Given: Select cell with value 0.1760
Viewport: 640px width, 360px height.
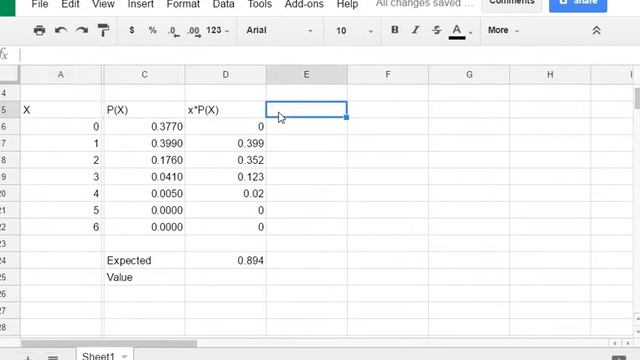Looking at the screenshot, I should coord(144,160).
